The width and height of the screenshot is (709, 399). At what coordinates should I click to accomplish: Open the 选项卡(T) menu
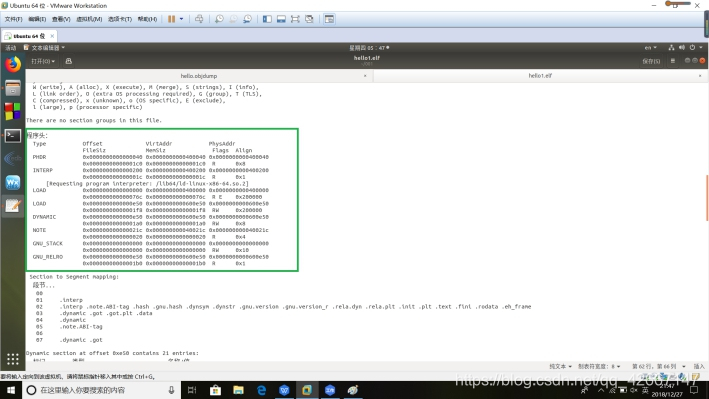point(120,19)
